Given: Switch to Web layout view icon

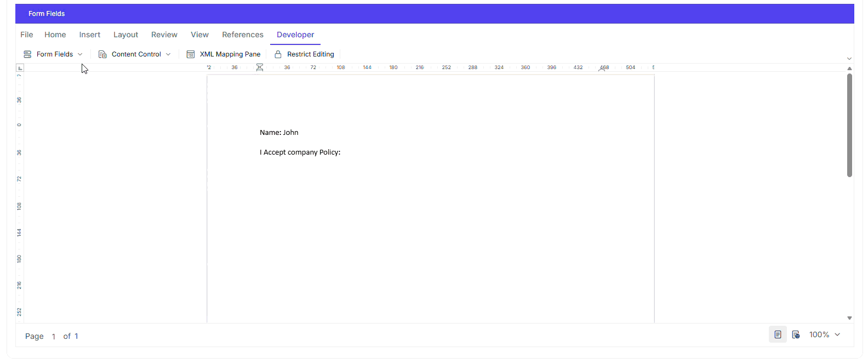Looking at the screenshot, I should (796, 334).
